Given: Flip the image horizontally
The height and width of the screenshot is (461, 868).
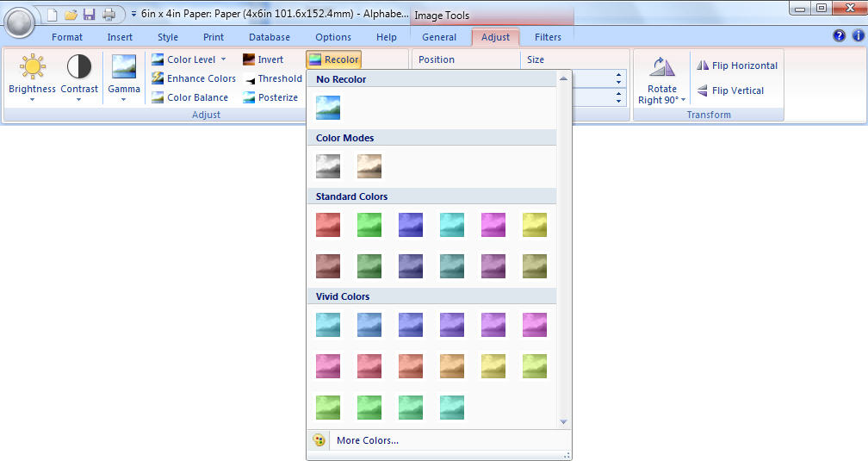Looking at the screenshot, I should (737, 65).
